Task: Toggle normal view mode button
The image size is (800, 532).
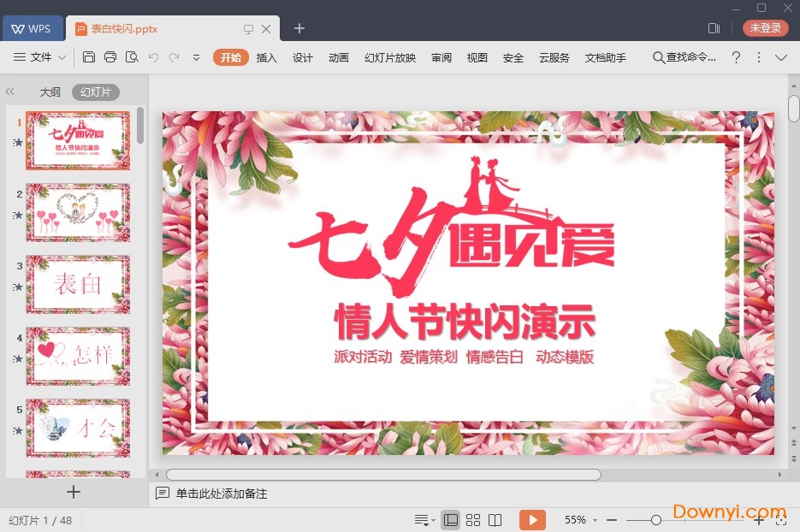Action: click(451, 519)
